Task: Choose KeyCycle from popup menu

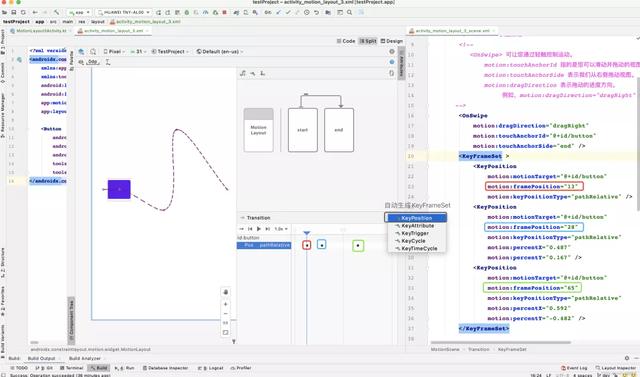Action: pos(416,241)
